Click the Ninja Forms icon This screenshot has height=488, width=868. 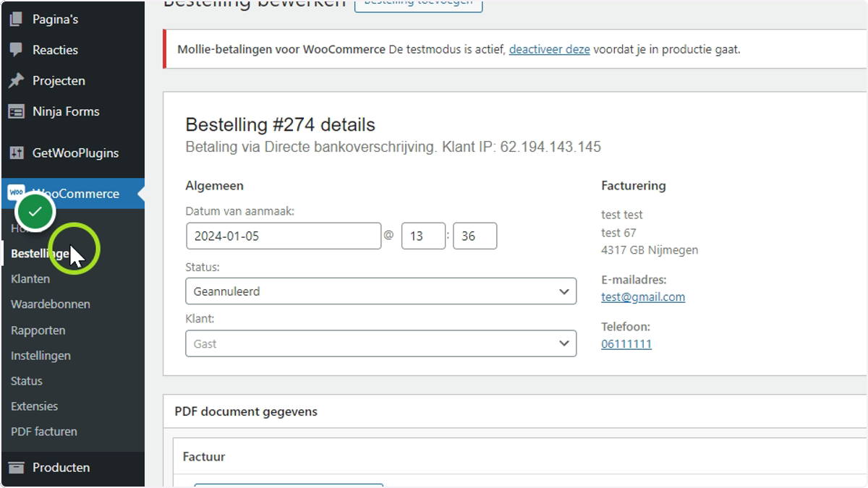click(16, 111)
